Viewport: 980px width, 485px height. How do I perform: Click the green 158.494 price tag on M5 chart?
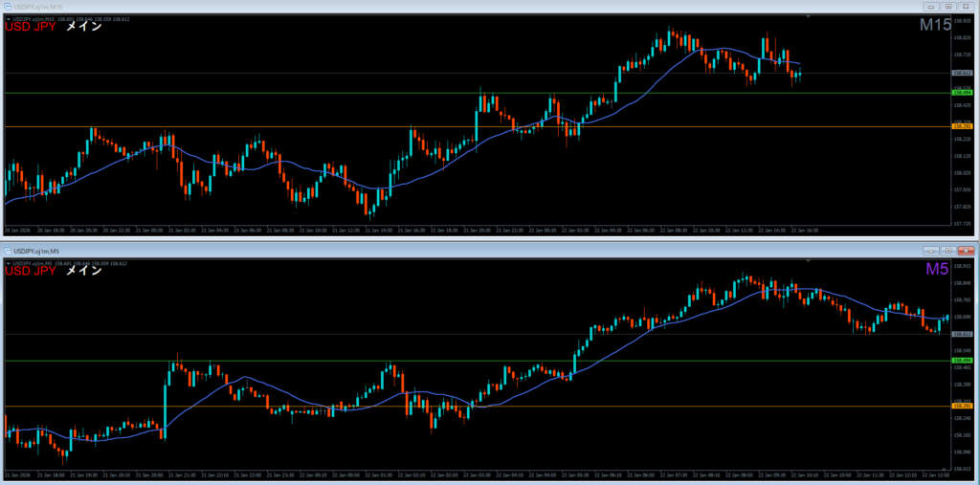(961, 361)
